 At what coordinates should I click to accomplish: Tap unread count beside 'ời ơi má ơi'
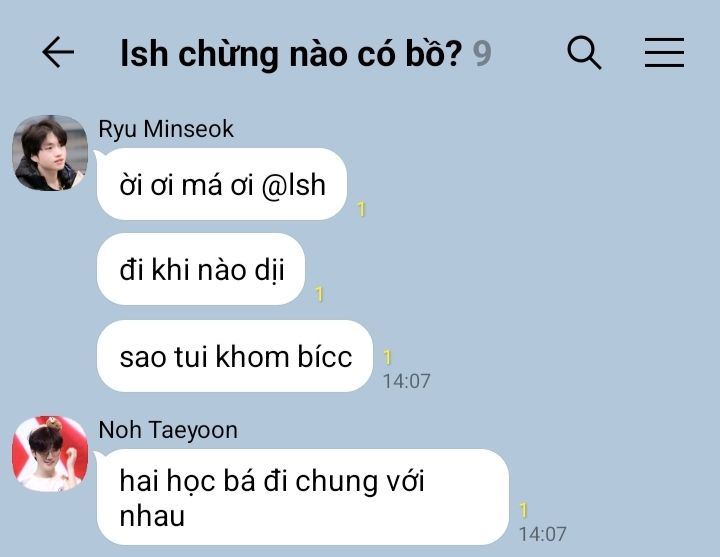tap(361, 209)
